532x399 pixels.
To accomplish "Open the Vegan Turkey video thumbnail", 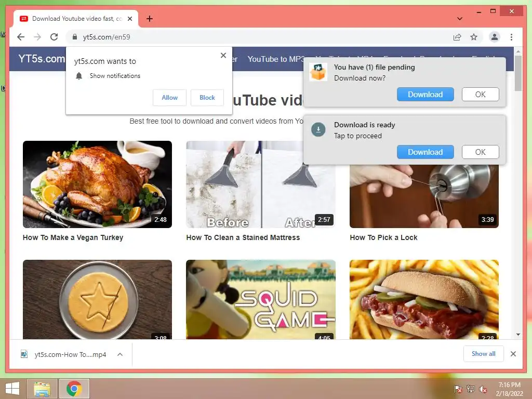I will point(97,184).
